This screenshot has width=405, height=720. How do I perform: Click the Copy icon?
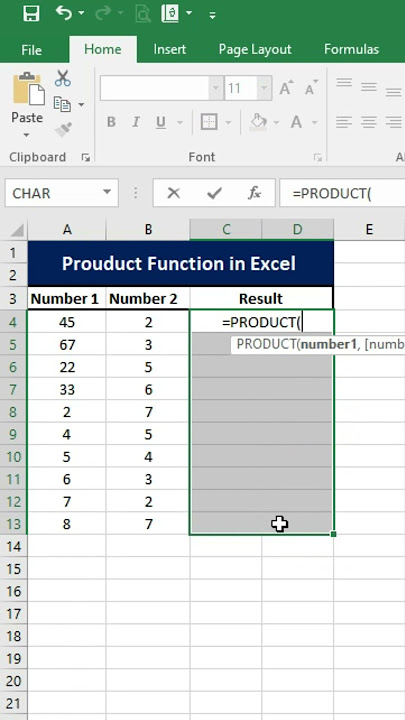62,104
